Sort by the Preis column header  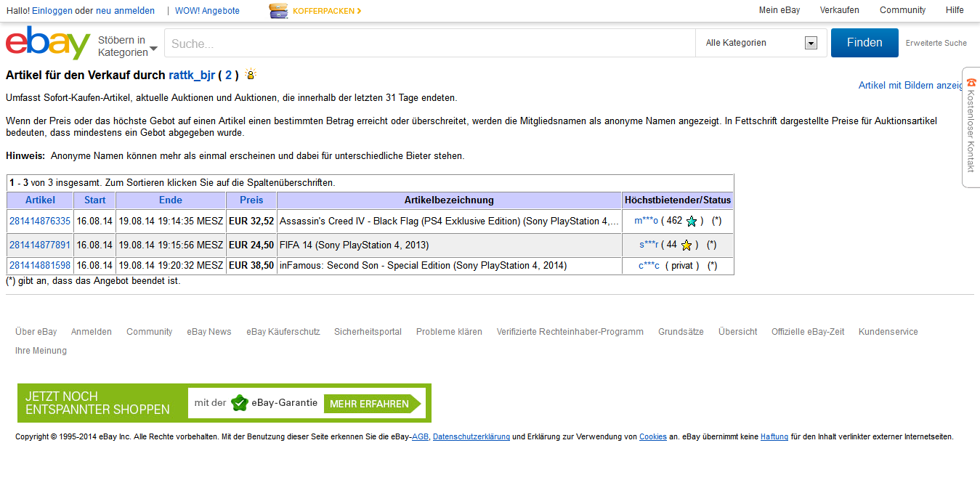point(251,200)
